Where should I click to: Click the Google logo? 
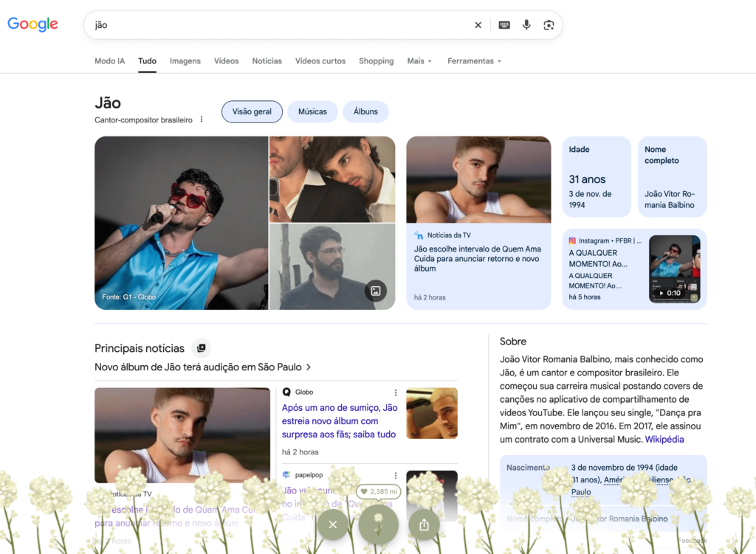(x=32, y=24)
